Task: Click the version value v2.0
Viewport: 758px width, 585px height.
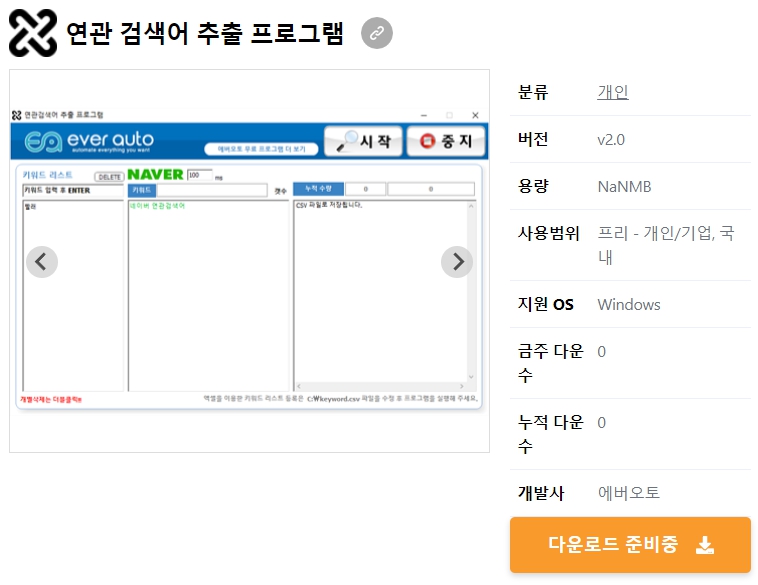Action: tap(611, 140)
